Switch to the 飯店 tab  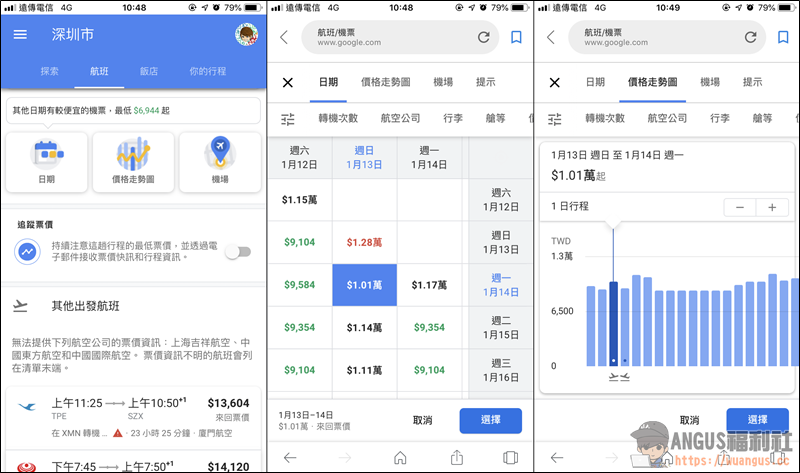coord(149,72)
